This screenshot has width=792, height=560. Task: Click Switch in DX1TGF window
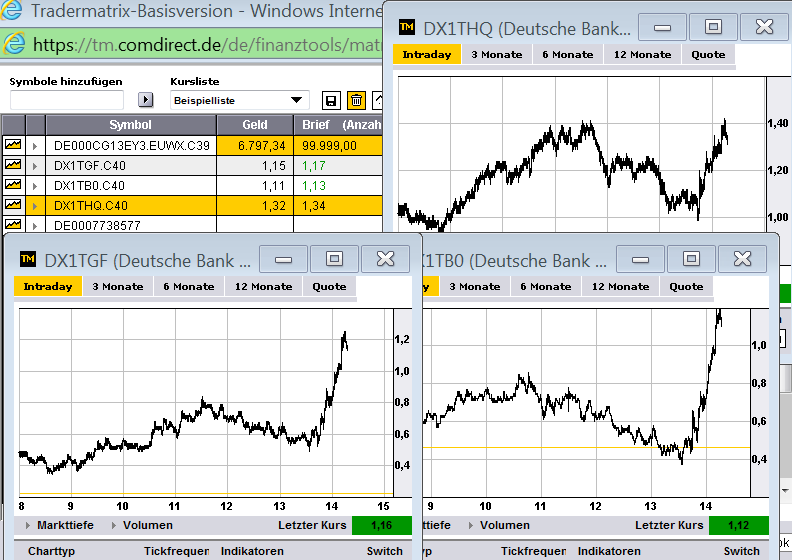click(x=385, y=551)
